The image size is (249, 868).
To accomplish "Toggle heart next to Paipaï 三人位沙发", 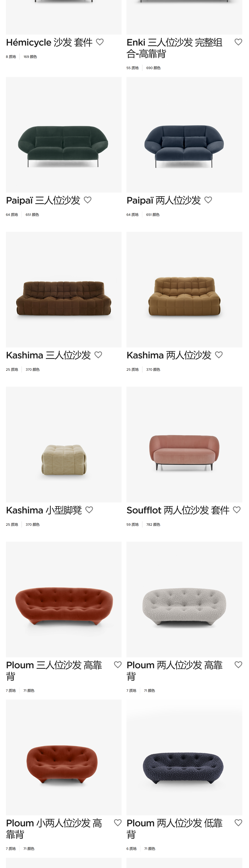I will 88,200.
